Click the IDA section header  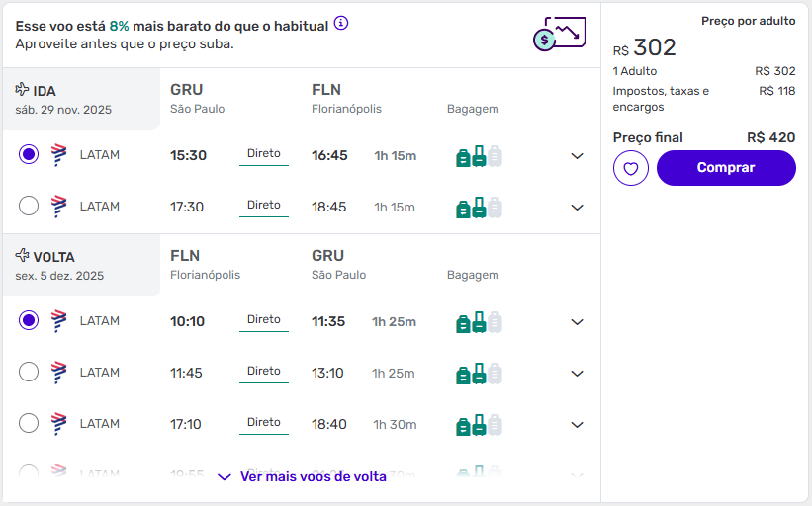38,91
